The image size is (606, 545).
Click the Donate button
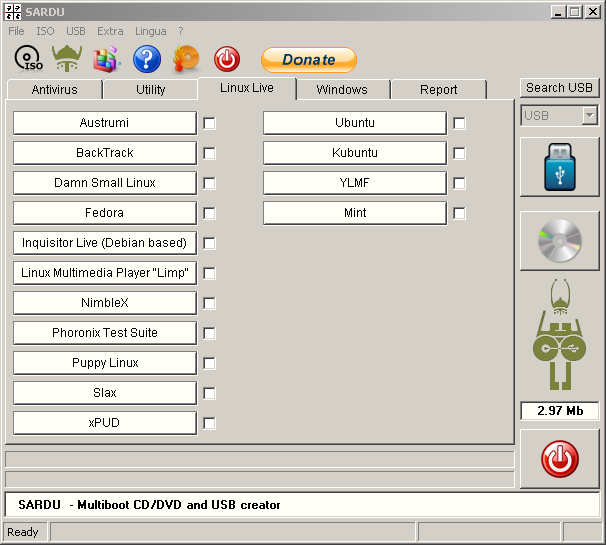click(309, 60)
